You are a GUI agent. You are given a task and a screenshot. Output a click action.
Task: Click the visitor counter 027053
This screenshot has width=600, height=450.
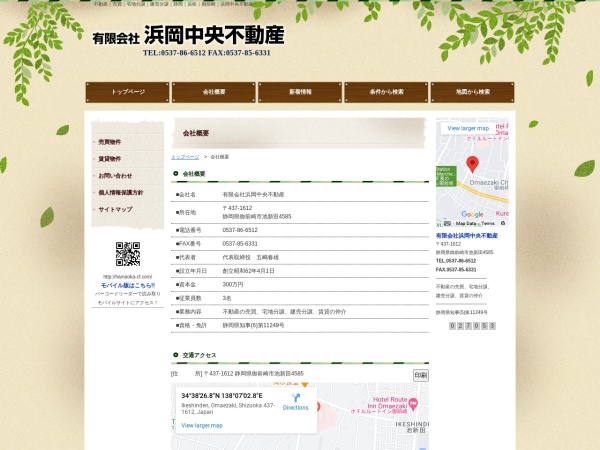pos(472,326)
